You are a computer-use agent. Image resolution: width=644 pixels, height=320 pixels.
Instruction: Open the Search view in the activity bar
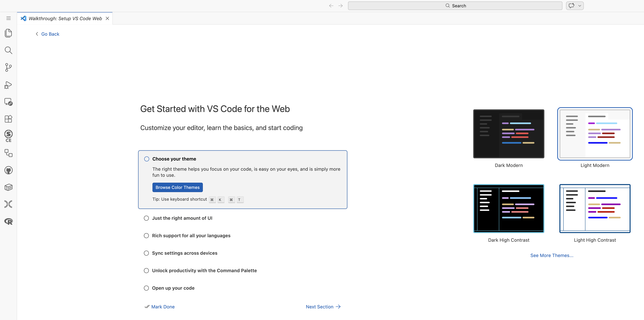pyautogui.click(x=9, y=50)
